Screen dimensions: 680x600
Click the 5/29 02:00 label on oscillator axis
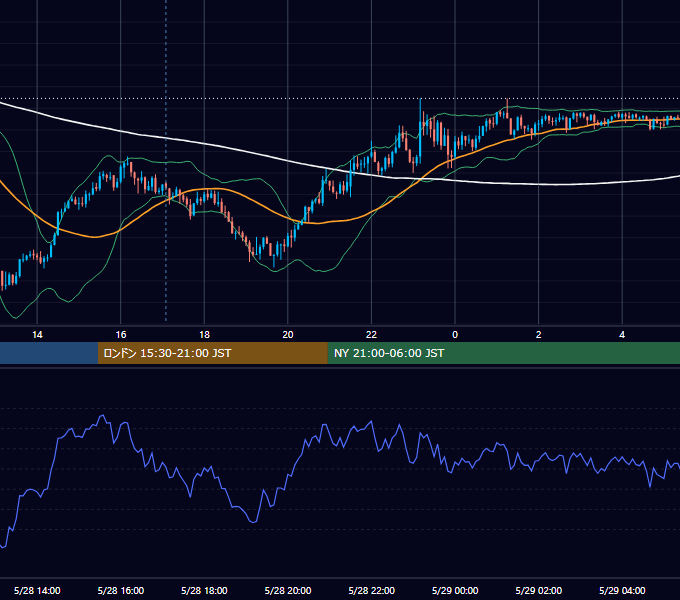coord(539,590)
